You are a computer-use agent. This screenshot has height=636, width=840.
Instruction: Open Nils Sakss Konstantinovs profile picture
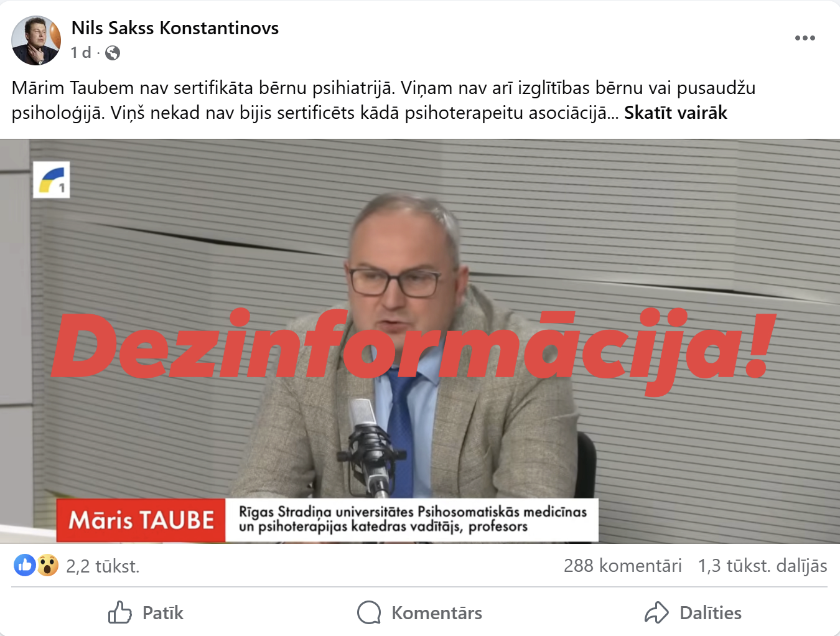(x=36, y=40)
